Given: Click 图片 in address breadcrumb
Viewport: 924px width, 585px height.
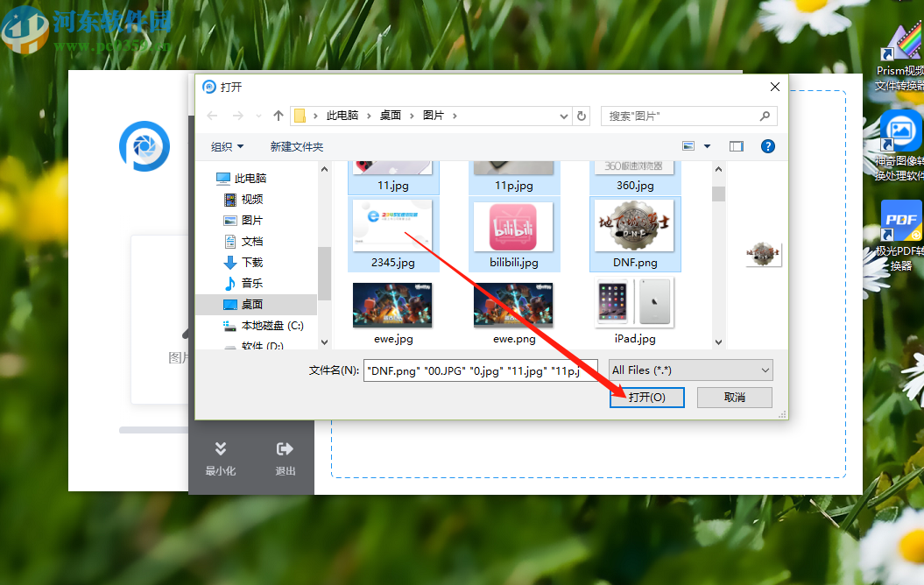Looking at the screenshot, I should point(434,116).
